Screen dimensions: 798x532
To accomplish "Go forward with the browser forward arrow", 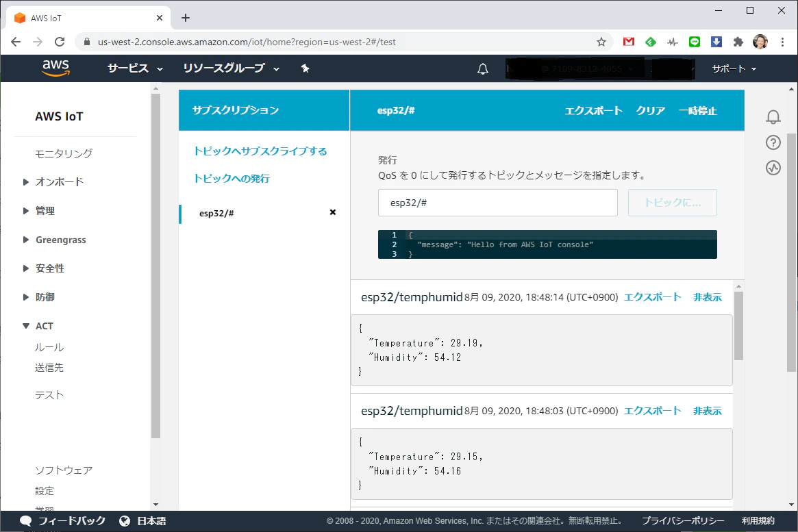I will [38, 42].
